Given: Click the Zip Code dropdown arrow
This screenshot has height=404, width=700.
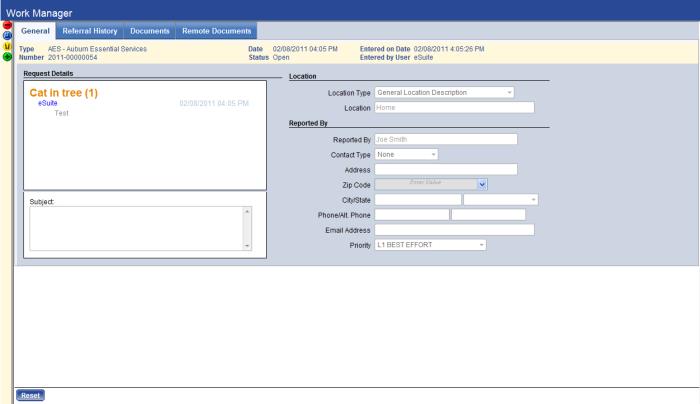Looking at the screenshot, I should coord(482,184).
